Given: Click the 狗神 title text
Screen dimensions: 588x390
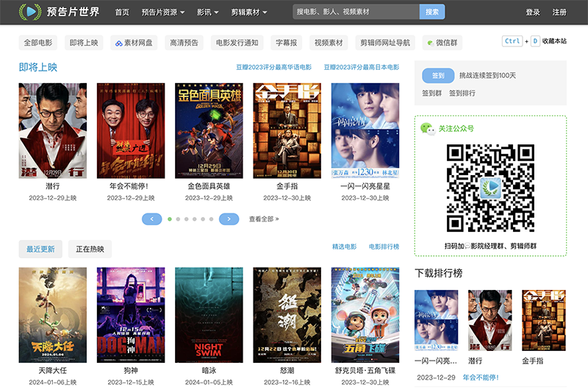Looking at the screenshot, I should point(131,370).
